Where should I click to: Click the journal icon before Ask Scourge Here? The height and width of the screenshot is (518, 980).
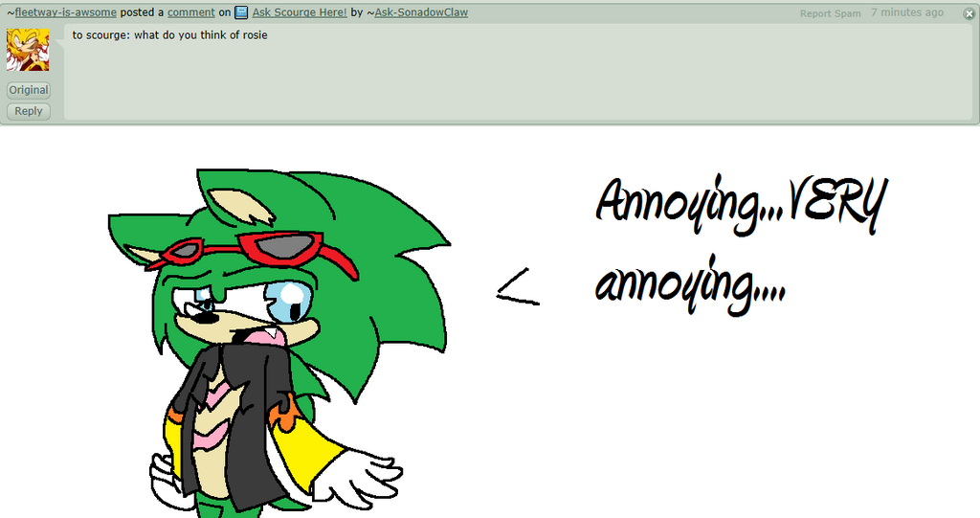point(241,12)
